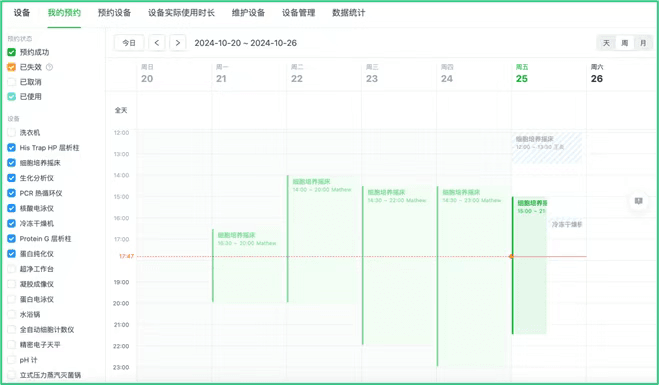Screen dimensions: 659x385
Task: Click the 全天 all-day row label
Action: (x=121, y=110)
